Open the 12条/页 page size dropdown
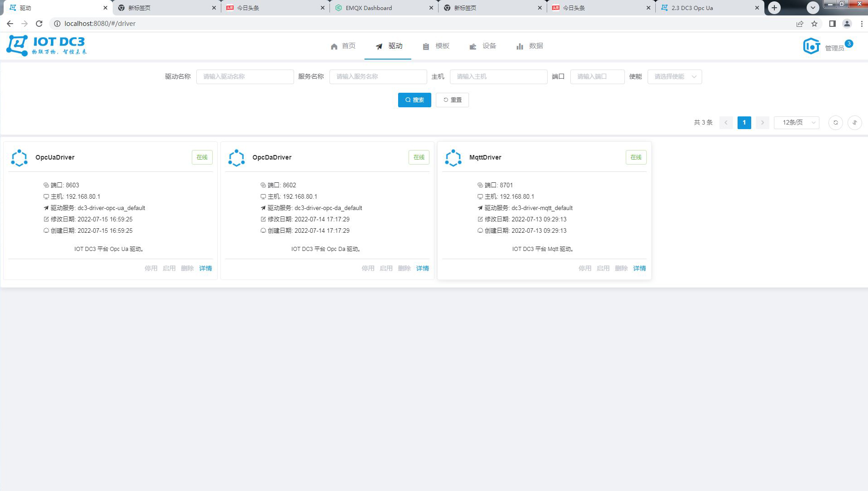 (796, 123)
